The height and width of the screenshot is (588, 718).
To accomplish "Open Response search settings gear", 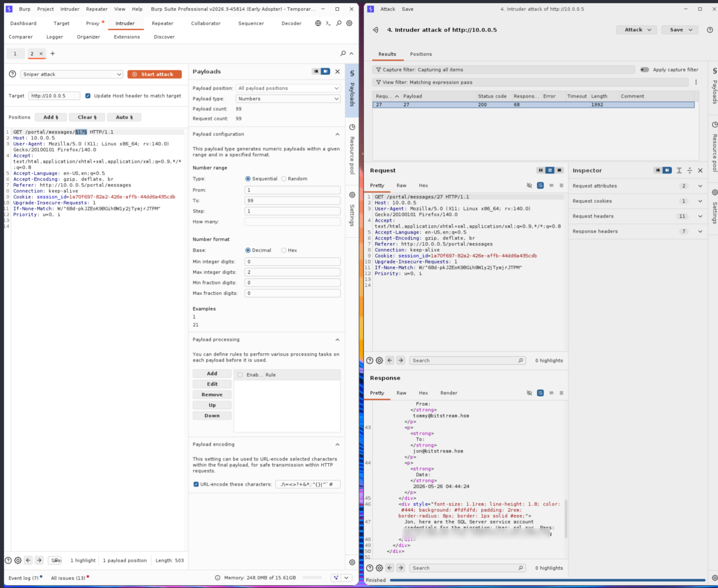I will tap(380, 568).
